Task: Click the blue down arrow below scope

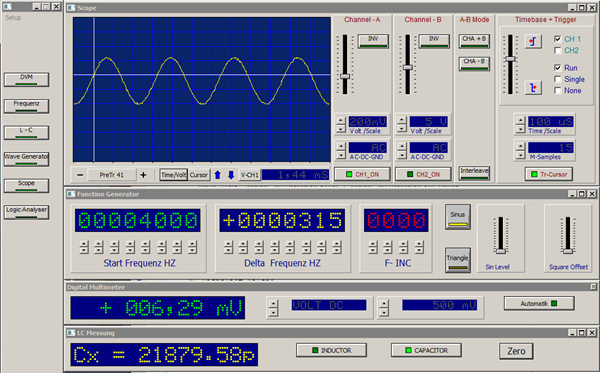Action: pyautogui.click(x=231, y=175)
